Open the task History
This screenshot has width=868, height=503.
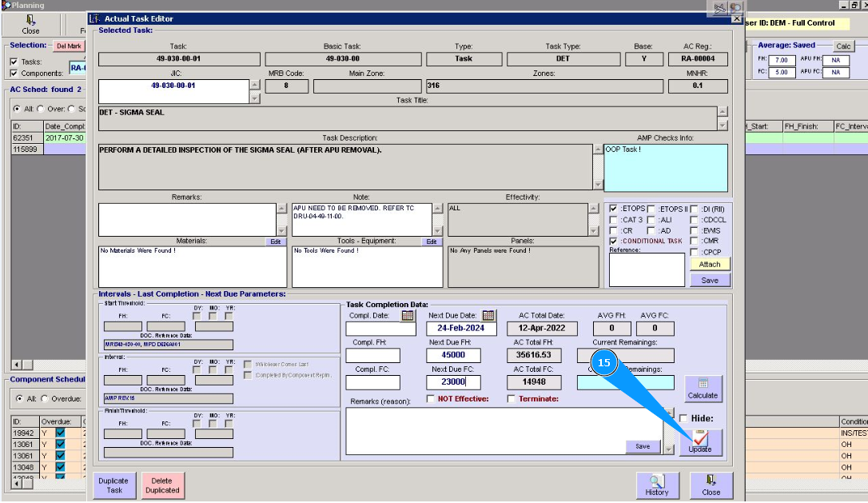click(656, 485)
